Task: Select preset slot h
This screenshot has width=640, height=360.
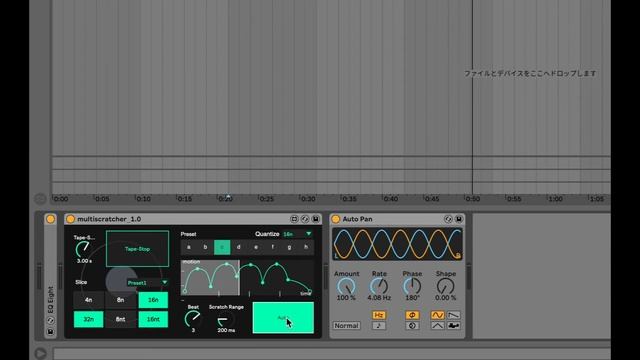Action: [x=306, y=247]
